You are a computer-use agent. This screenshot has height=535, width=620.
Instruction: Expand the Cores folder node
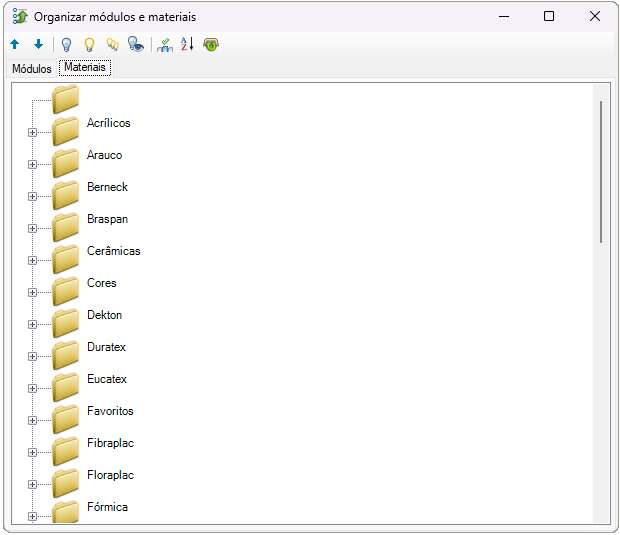point(32,293)
